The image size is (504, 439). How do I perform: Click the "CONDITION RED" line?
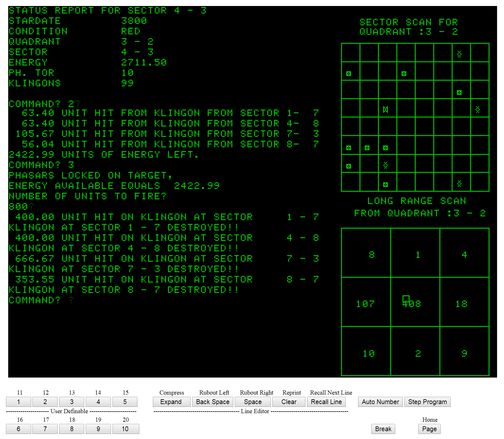74,32
